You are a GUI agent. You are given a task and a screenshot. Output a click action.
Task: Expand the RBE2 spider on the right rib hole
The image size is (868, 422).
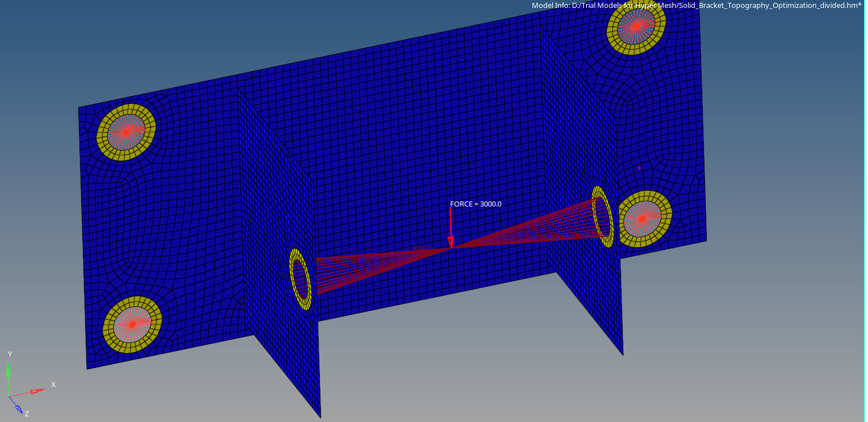(x=602, y=217)
